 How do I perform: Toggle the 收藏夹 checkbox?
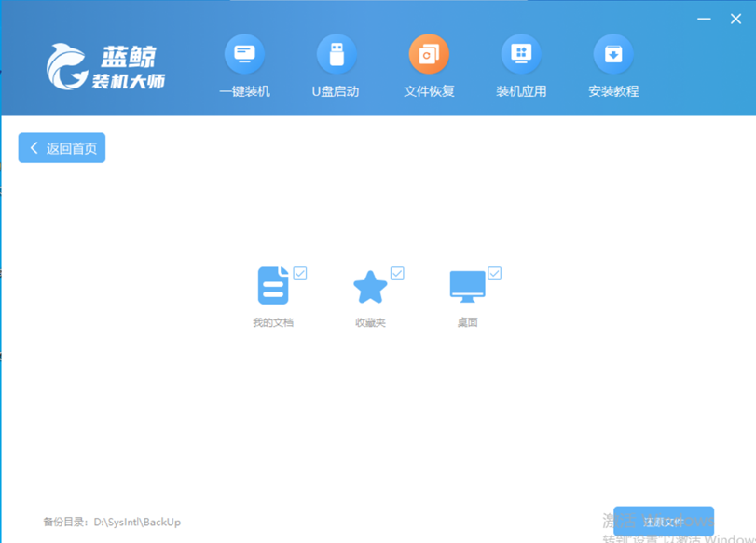tap(397, 273)
